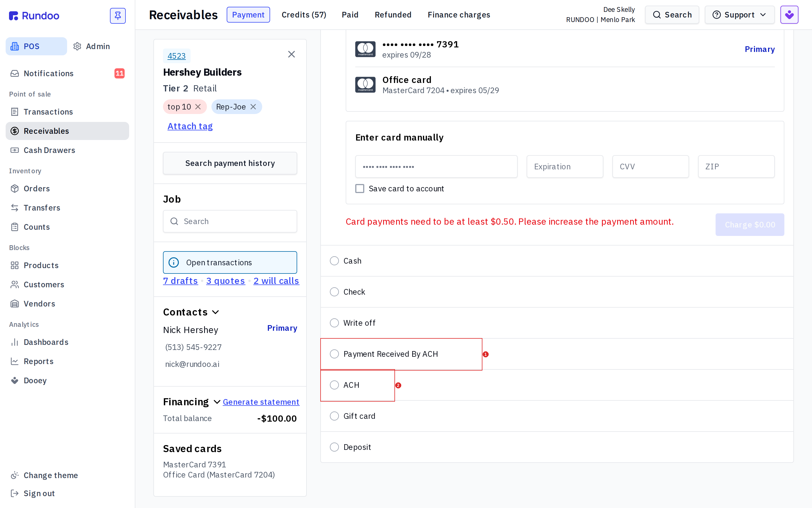
Task: Open the Paid tab
Action: coord(350,15)
